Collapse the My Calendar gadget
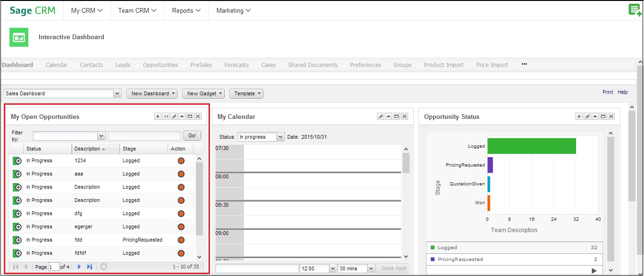This screenshot has height=276, width=644. (388, 117)
